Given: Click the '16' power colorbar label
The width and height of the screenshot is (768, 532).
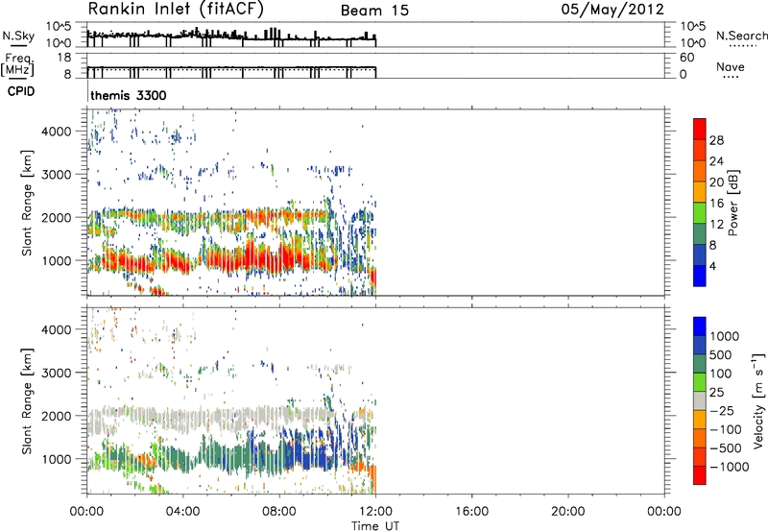Looking at the screenshot, I should [716, 204].
